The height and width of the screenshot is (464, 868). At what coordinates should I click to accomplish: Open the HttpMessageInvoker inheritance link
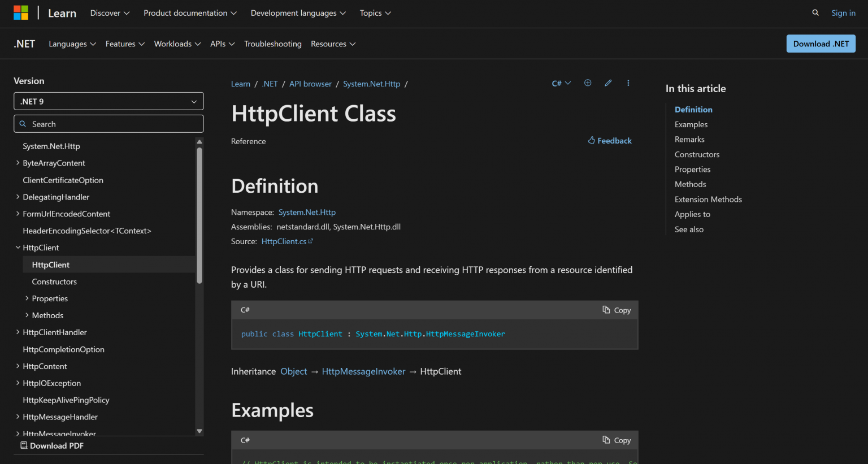point(363,371)
